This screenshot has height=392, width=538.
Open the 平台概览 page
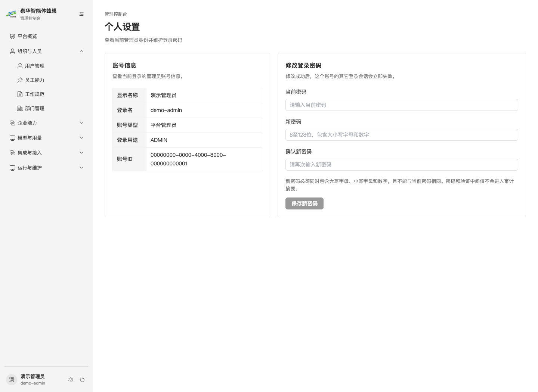pyautogui.click(x=46, y=36)
